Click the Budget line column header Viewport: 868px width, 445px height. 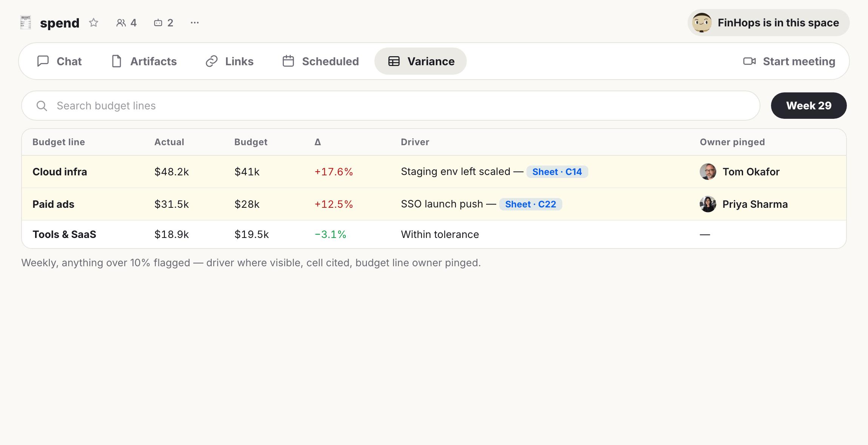pos(58,142)
